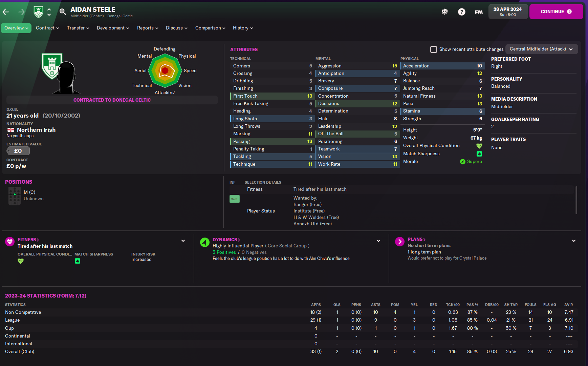Click the large club crest beside the player portrait

52,66
